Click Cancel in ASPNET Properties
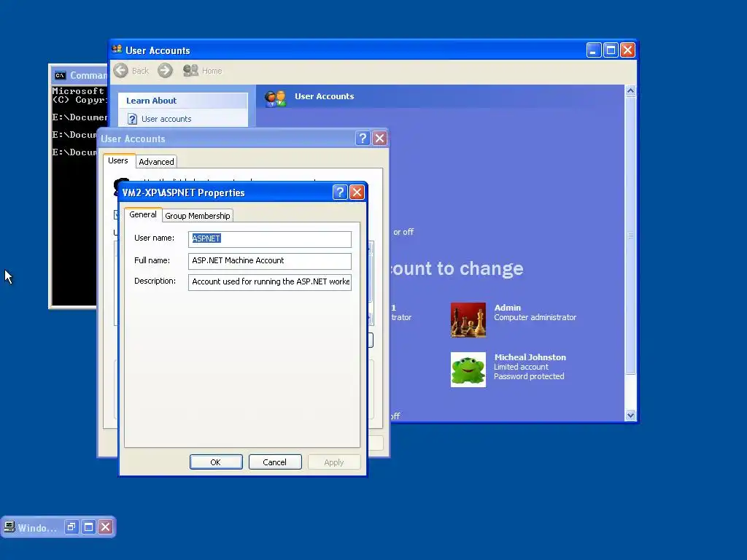 tap(275, 462)
